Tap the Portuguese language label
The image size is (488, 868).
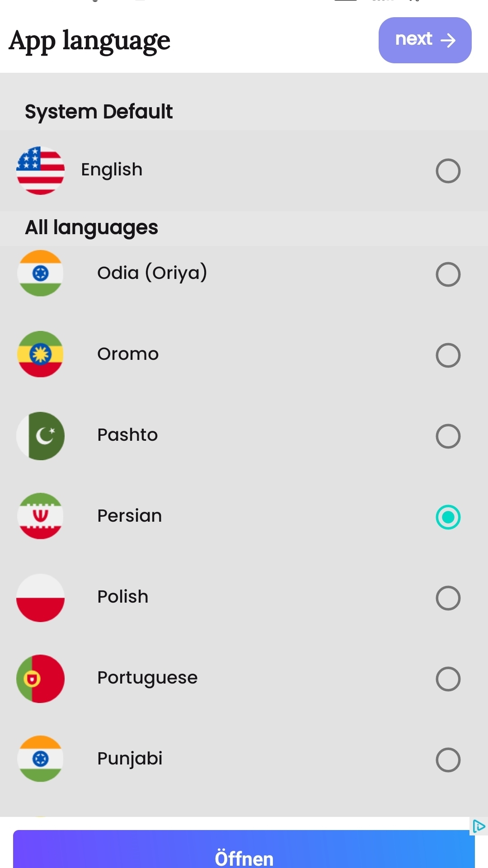[x=147, y=678]
